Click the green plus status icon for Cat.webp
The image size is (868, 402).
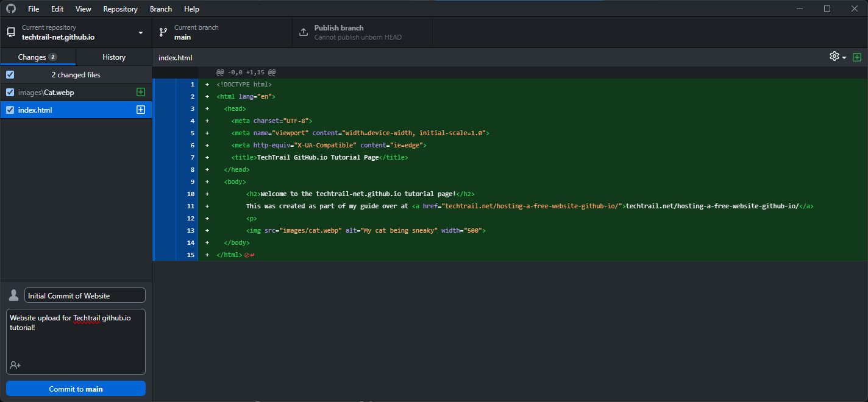(x=141, y=92)
